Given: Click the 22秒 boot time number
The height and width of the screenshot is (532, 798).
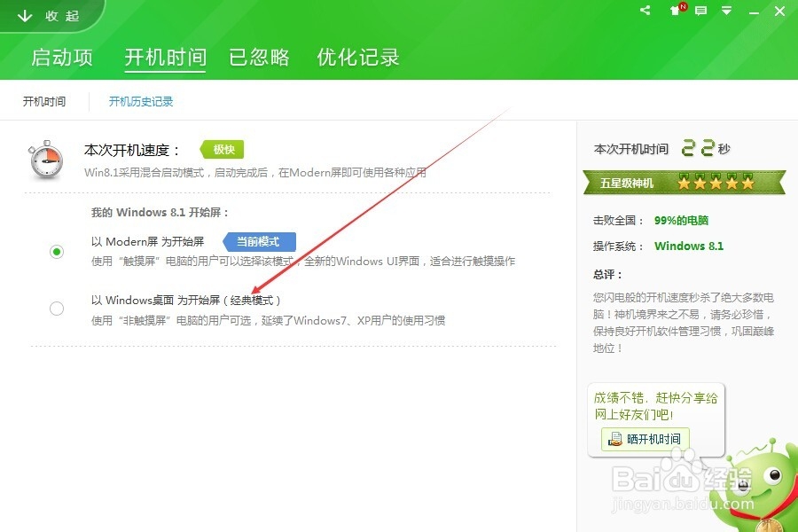Looking at the screenshot, I should point(705,148).
